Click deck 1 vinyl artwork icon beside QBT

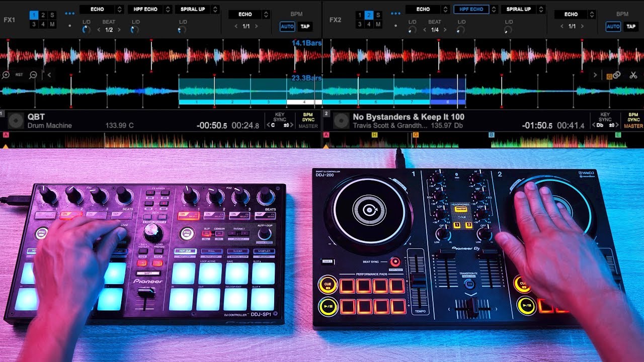pyautogui.click(x=16, y=121)
